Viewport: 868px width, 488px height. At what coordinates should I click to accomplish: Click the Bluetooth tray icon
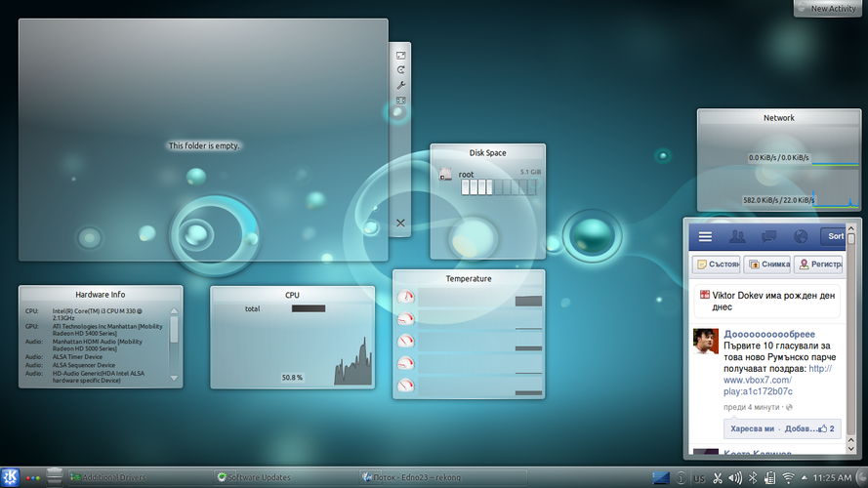[753, 478]
